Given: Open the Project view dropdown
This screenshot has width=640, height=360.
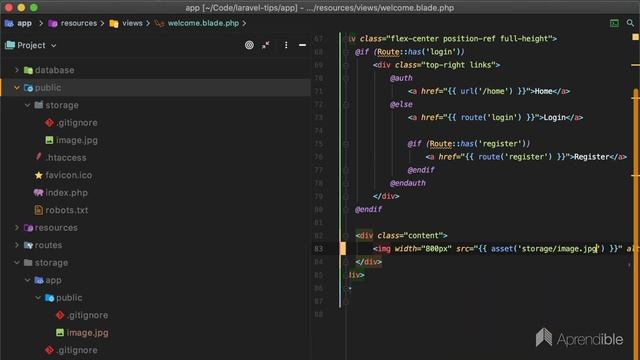Looking at the screenshot, I should coord(53,46).
